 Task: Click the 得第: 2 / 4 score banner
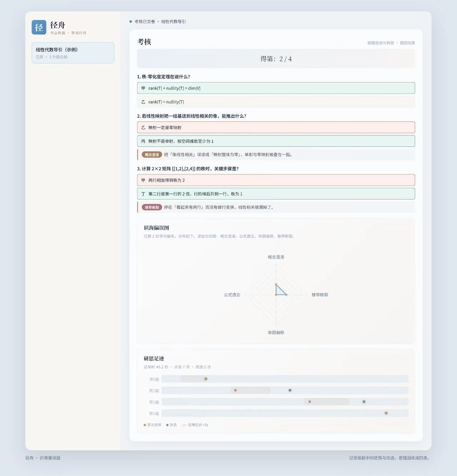coord(276,59)
